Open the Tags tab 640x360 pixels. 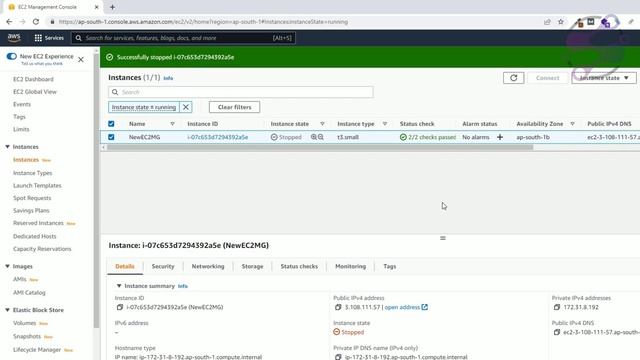click(389, 266)
